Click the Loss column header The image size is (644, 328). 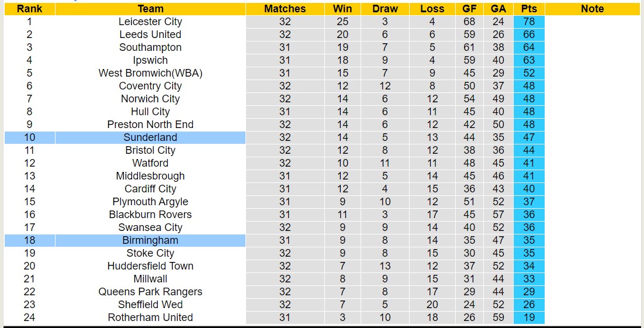click(432, 9)
